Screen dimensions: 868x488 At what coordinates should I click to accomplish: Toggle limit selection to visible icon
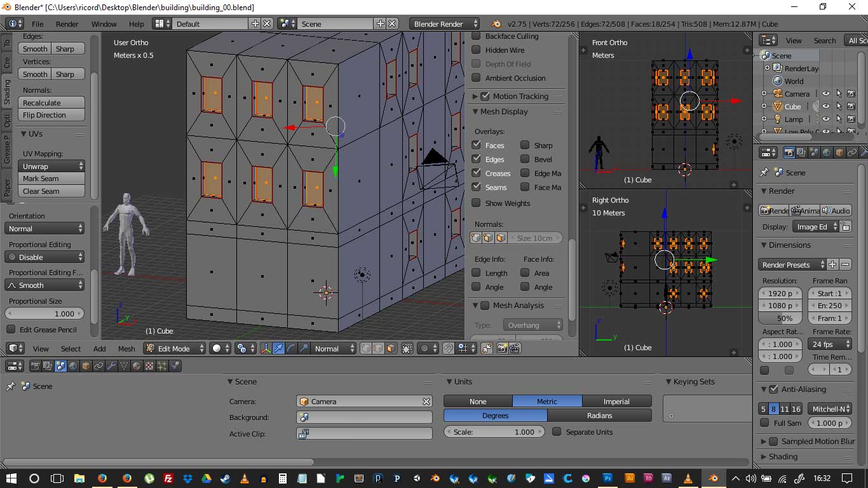pyautogui.click(x=407, y=348)
